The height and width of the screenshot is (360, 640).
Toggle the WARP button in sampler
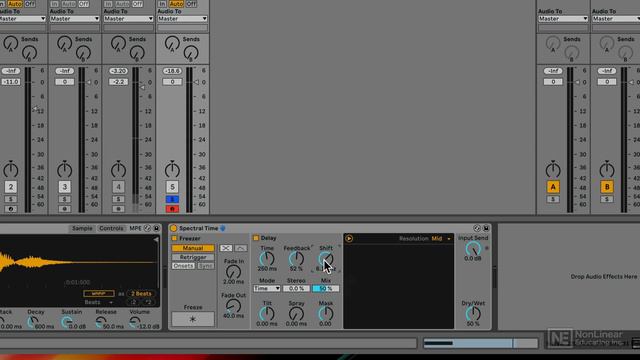pos(99,293)
